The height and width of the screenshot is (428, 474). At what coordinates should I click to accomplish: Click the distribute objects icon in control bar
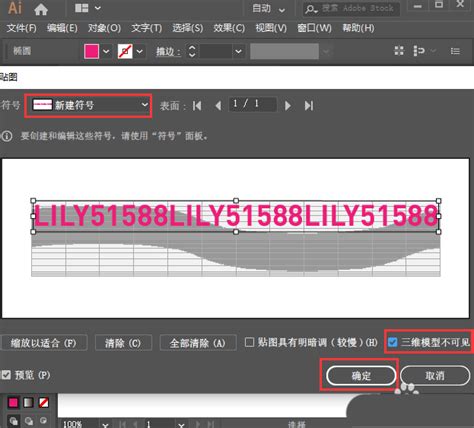pos(419,51)
